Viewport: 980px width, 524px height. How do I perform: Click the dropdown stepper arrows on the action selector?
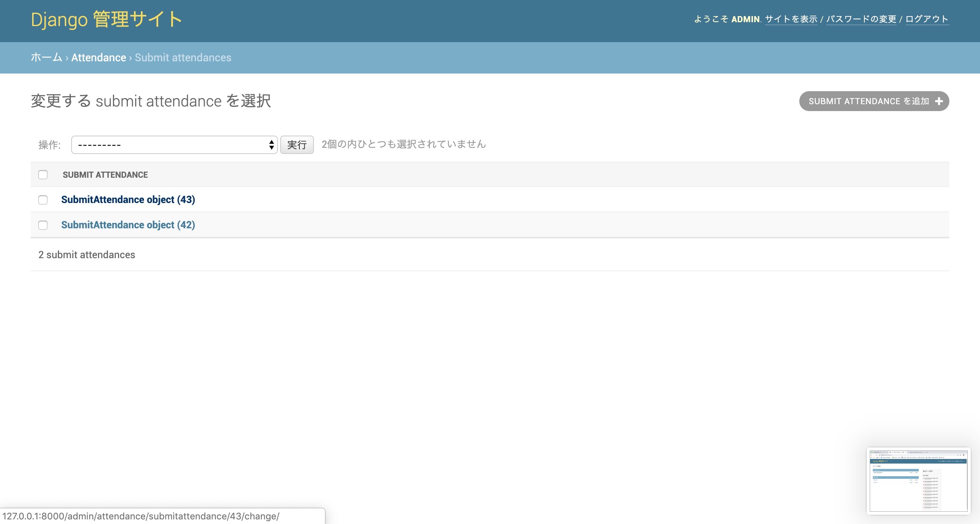tap(271, 145)
